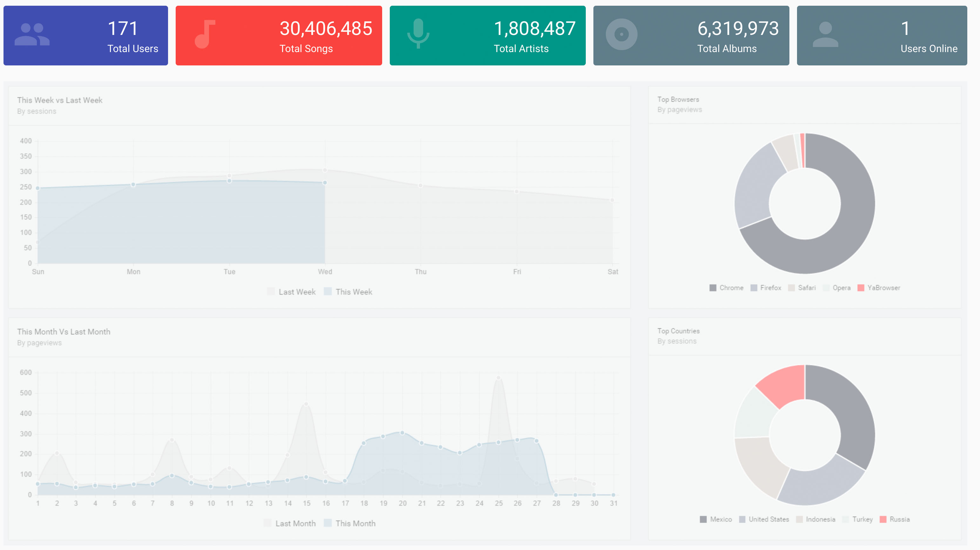
Task: Click Wednesday data point on This Week line
Action: (x=325, y=183)
